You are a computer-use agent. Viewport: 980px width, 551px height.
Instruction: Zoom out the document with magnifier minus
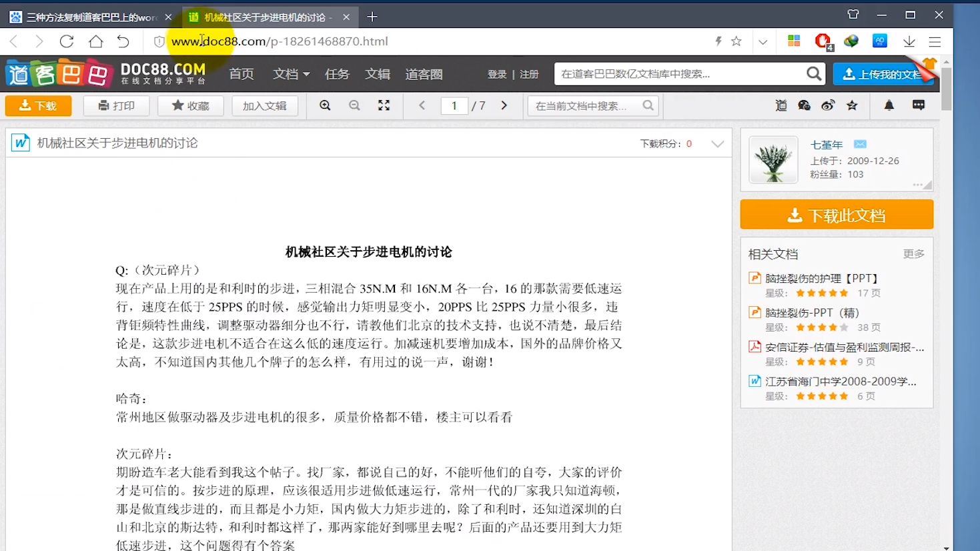coord(354,105)
